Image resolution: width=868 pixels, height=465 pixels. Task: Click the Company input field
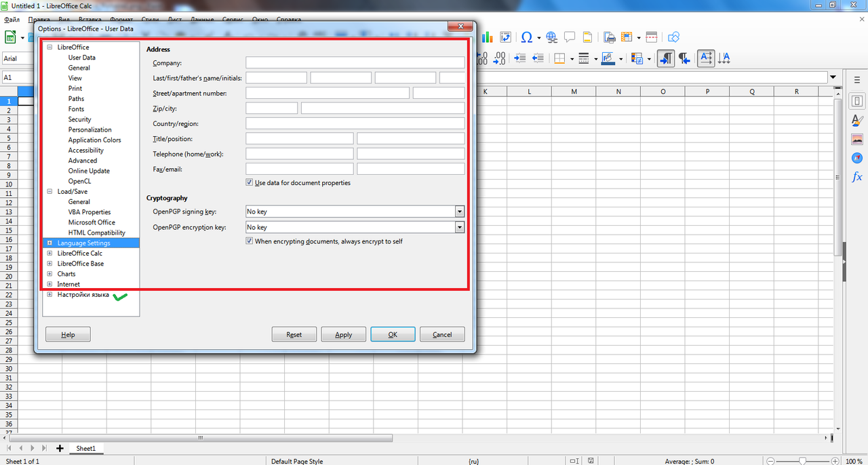pyautogui.click(x=355, y=62)
